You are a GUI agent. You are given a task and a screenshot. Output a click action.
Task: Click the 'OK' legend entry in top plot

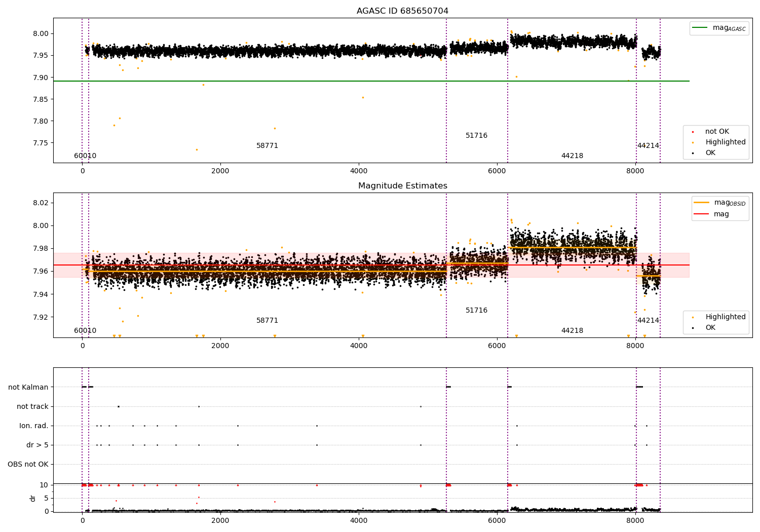[x=710, y=153]
